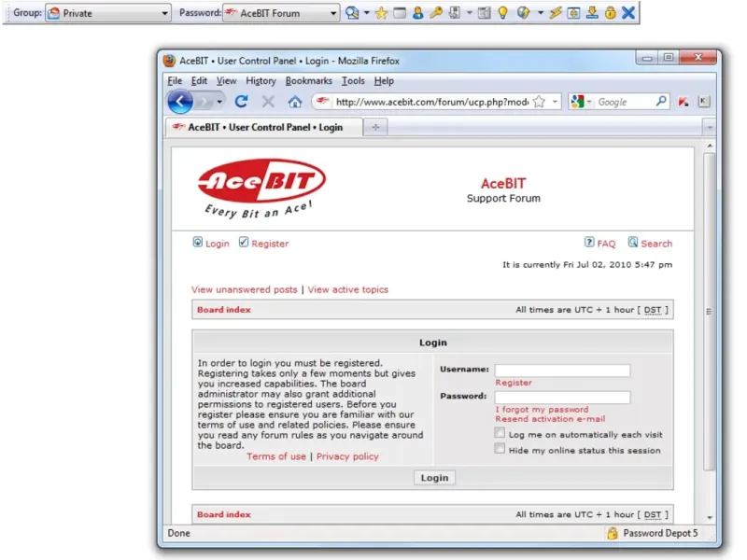Click the page's vertical scrollbar thumb
The width and height of the screenshot is (747, 560).
click(x=709, y=312)
